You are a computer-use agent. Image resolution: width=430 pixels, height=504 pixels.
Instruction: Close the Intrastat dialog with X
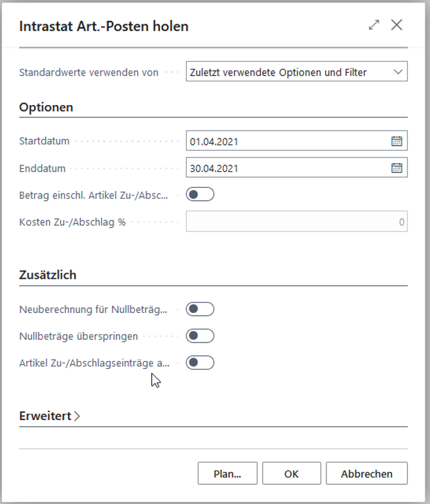click(397, 26)
